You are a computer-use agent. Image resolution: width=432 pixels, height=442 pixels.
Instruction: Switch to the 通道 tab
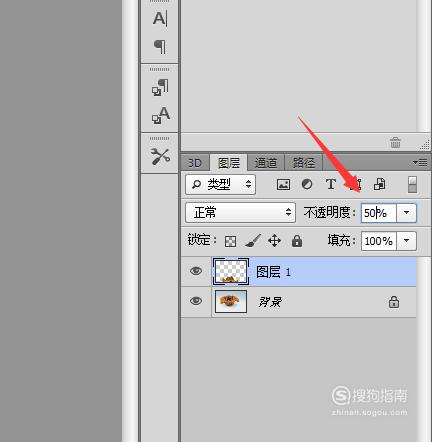click(266, 163)
